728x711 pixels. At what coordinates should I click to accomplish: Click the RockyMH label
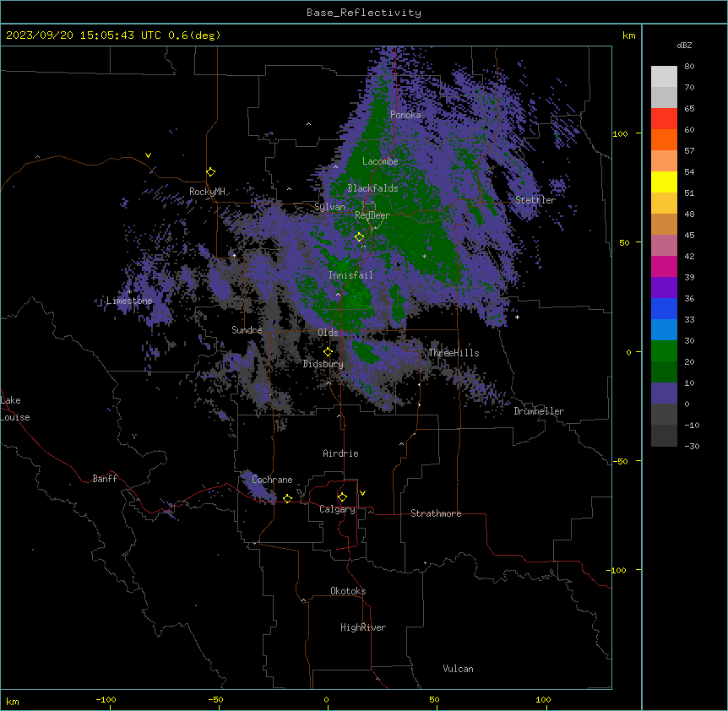207,192
